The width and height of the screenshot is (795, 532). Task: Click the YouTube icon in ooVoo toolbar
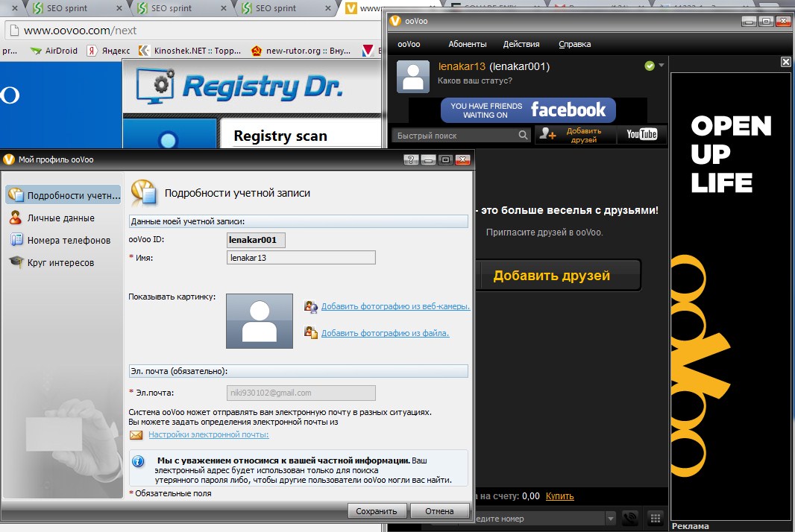[x=641, y=134]
